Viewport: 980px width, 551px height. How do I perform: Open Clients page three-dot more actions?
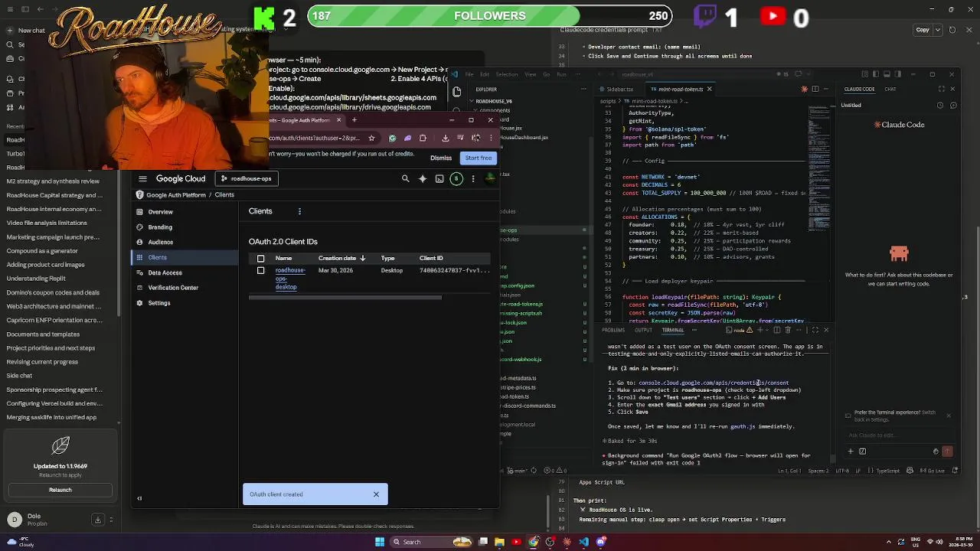[299, 211]
